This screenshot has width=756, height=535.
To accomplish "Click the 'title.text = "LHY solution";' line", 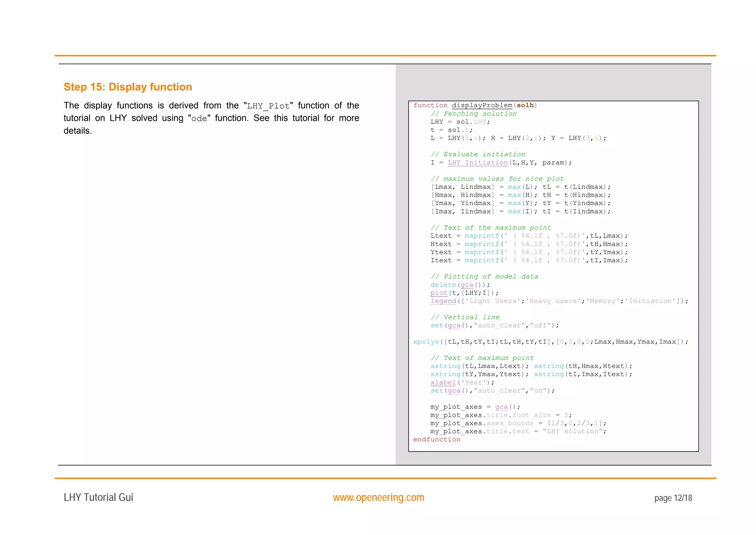I will coord(518,432).
